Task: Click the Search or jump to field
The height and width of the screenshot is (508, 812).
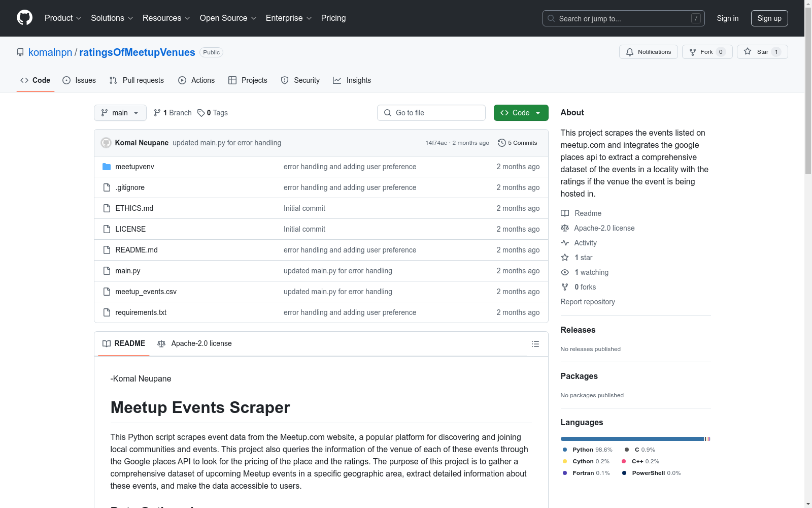Action: (624, 18)
